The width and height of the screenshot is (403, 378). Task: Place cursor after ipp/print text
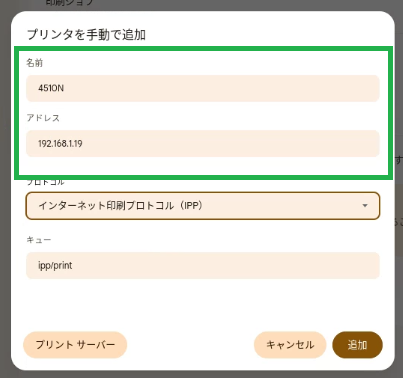click(x=73, y=266)
